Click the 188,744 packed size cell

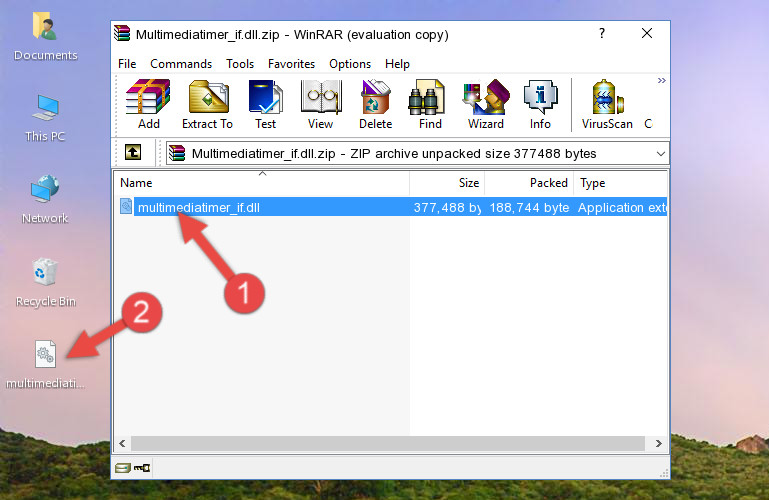tap(529, 207)
